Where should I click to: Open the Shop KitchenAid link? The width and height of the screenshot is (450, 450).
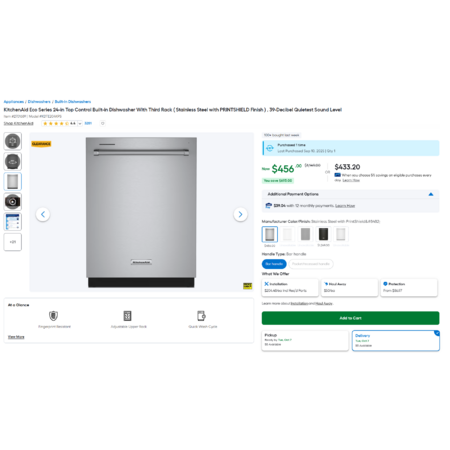pos(18,123)
